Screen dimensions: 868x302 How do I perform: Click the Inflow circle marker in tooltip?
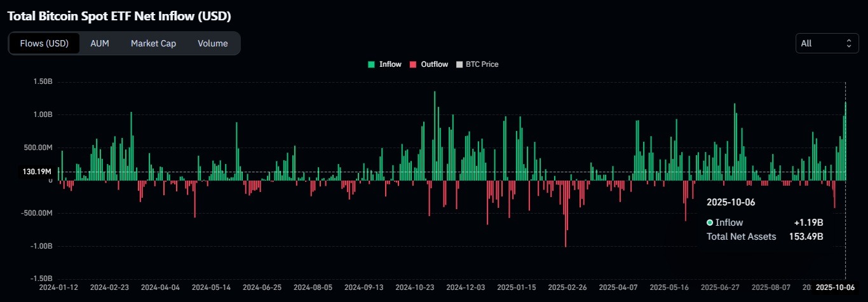[x=710, y=223]
